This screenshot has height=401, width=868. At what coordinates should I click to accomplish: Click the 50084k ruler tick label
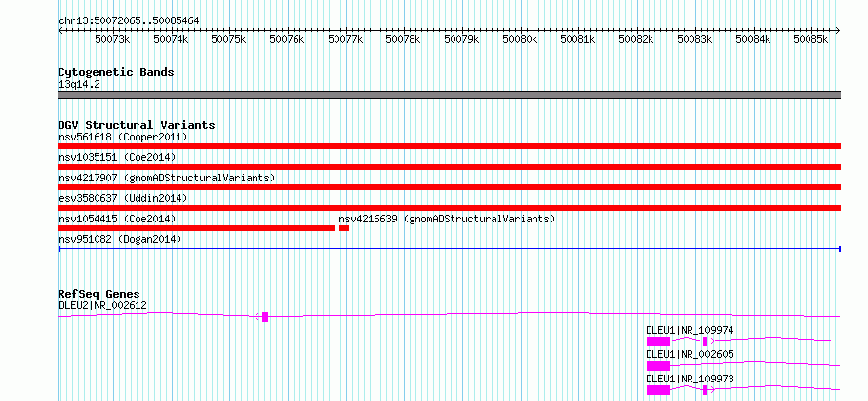pos(753,39)
